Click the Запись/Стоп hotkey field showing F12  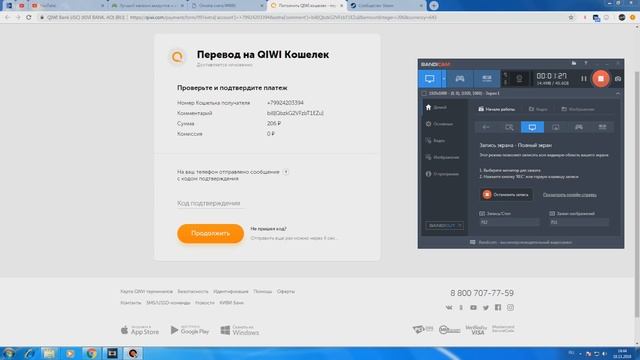click(509, 222)
